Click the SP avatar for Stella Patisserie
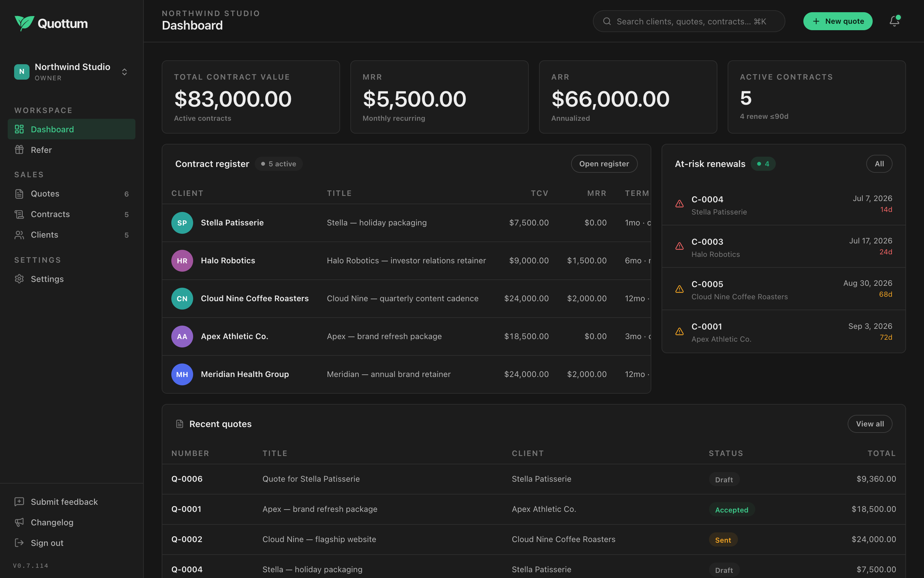The image size is (924, 578). tap(182, 223)
